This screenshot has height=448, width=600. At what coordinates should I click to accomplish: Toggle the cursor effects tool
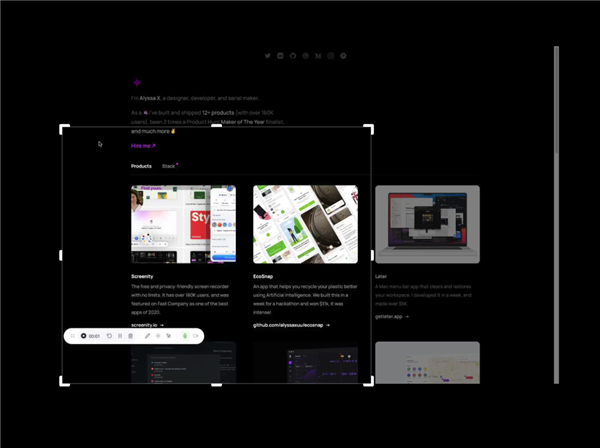click(169, 336)
